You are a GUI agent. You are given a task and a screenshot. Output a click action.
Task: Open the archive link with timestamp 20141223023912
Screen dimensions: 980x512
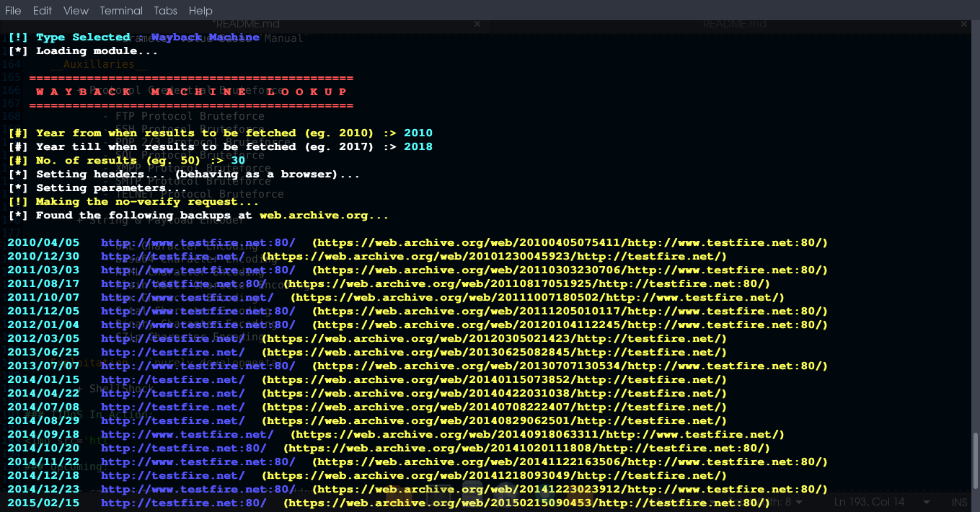570,490
